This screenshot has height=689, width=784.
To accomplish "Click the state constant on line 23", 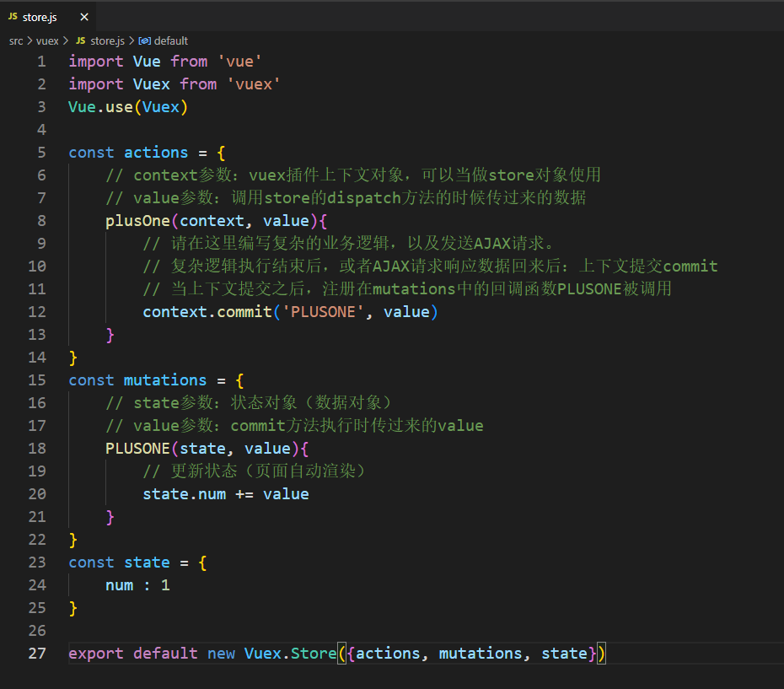I will pos(147,563).
